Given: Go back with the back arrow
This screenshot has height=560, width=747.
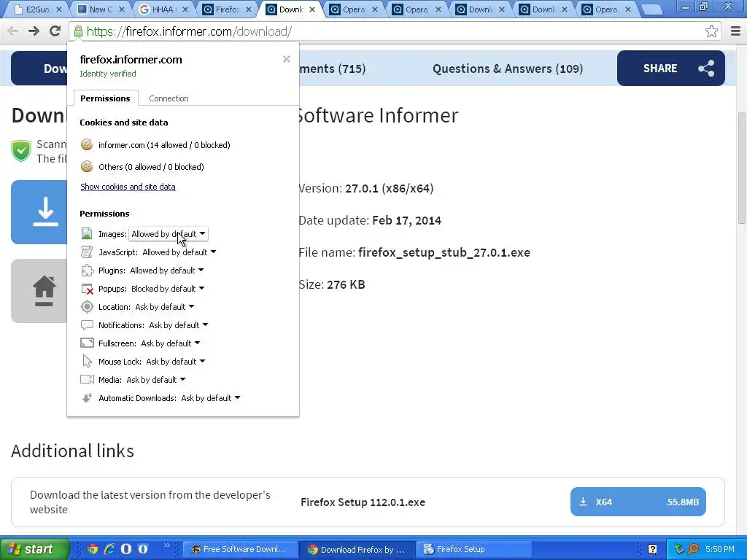Looking at the screenshot, I should tap(13, 31).
